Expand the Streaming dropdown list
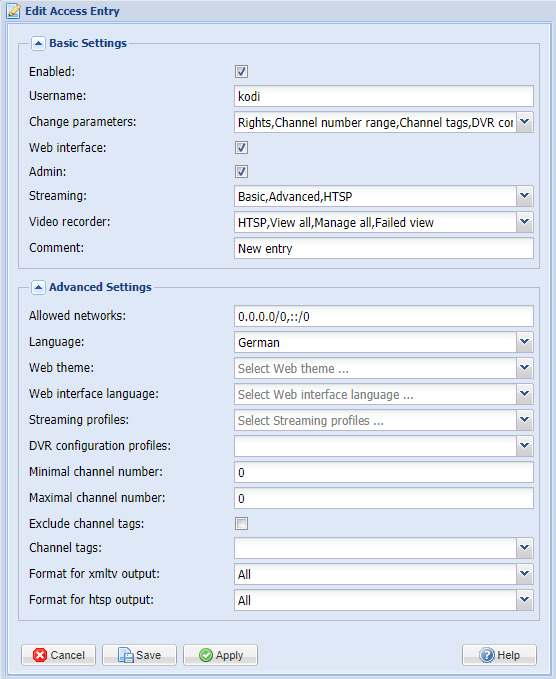Viewport: 556px width, 679px height. tap(524, 196)
